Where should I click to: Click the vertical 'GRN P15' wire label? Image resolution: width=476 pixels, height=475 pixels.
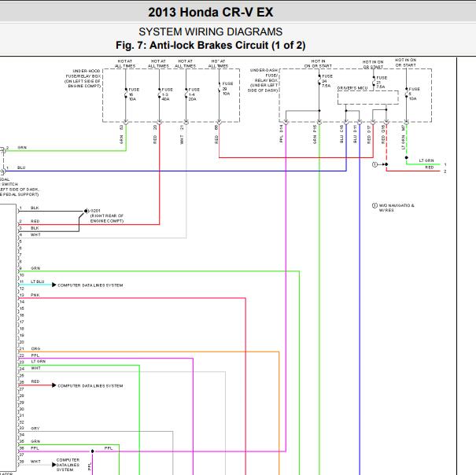point(315,134)
